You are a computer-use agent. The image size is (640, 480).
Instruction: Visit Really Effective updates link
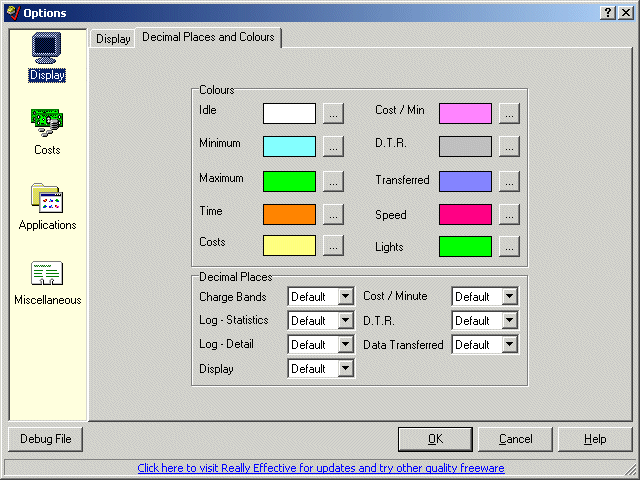pyautogui.click(x=321, y=468)
